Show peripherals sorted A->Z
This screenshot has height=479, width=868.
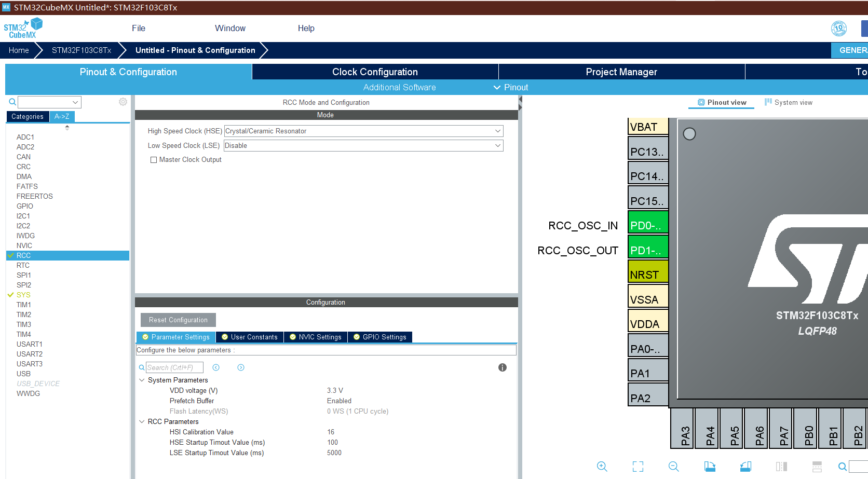tap(62, 117)
